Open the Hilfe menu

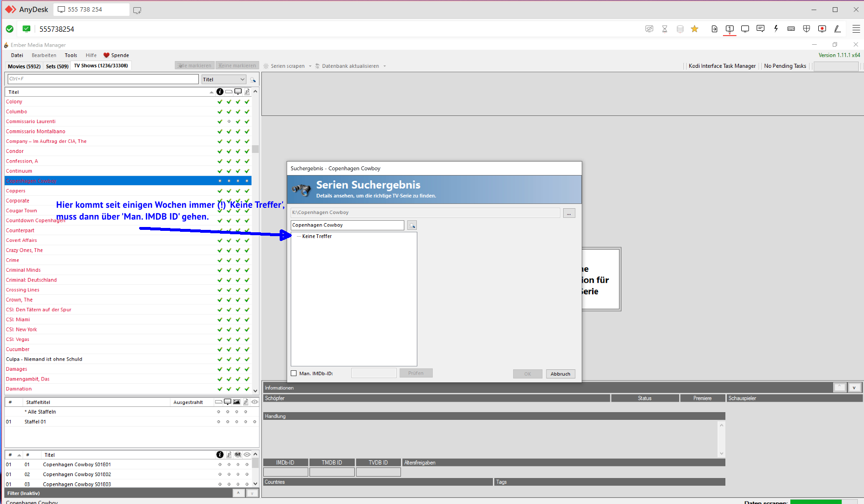tap(91, 55)
